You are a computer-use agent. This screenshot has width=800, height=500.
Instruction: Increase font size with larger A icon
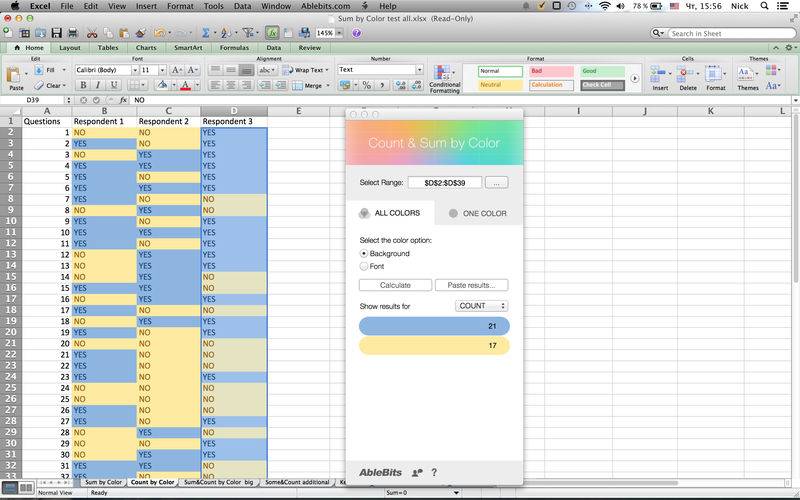point(176,70)
